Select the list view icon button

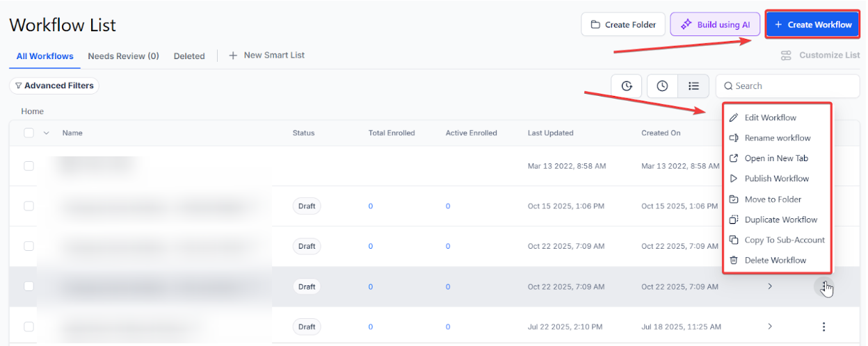tap(693, 86)
